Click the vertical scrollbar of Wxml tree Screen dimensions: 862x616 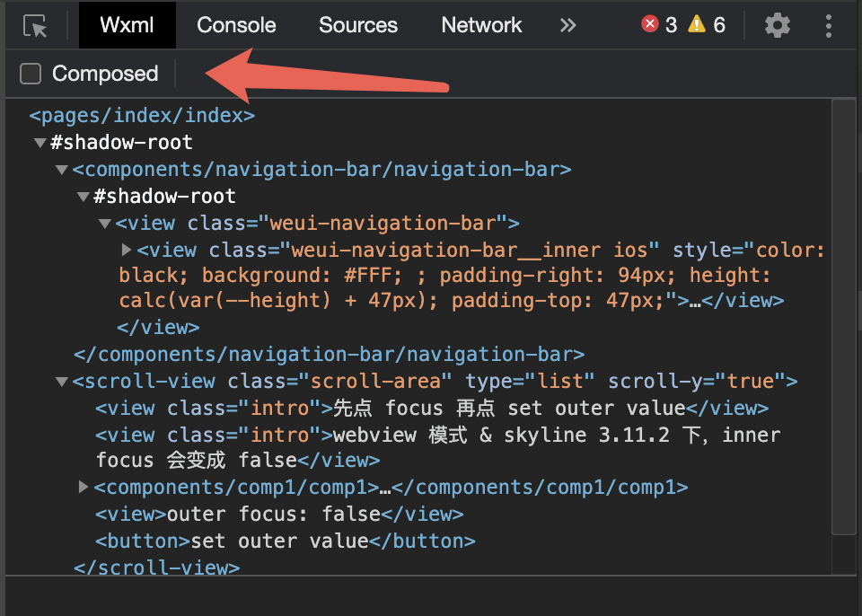coord(844,316)
